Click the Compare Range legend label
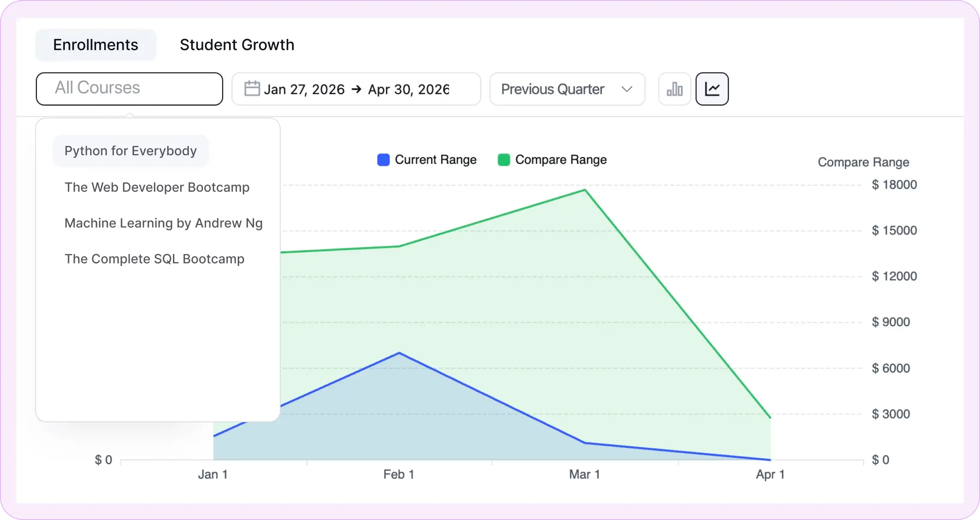The width and height of the screenshot is (980, 520). 561,160
